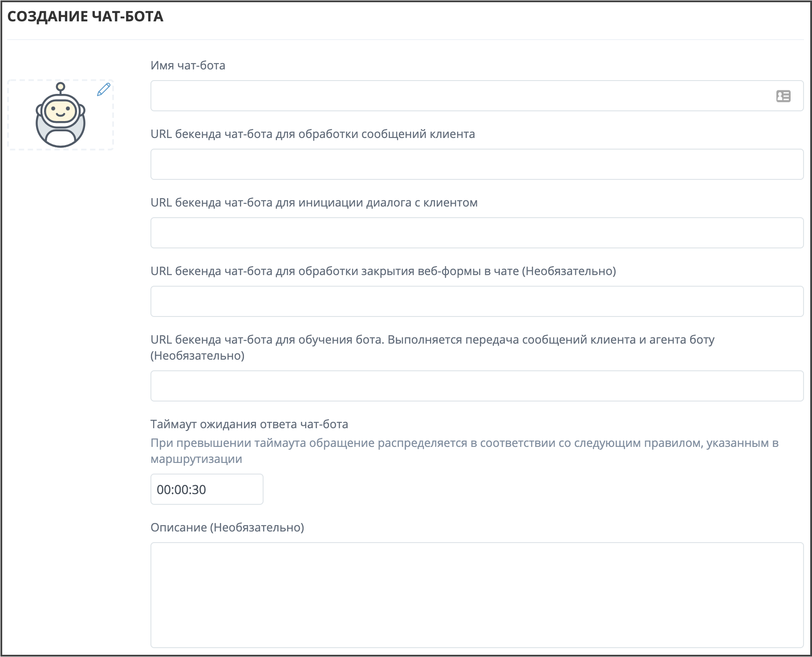Click URL field for bot training
This screenshot has width=812, height=657.
[x=476, y=386]
